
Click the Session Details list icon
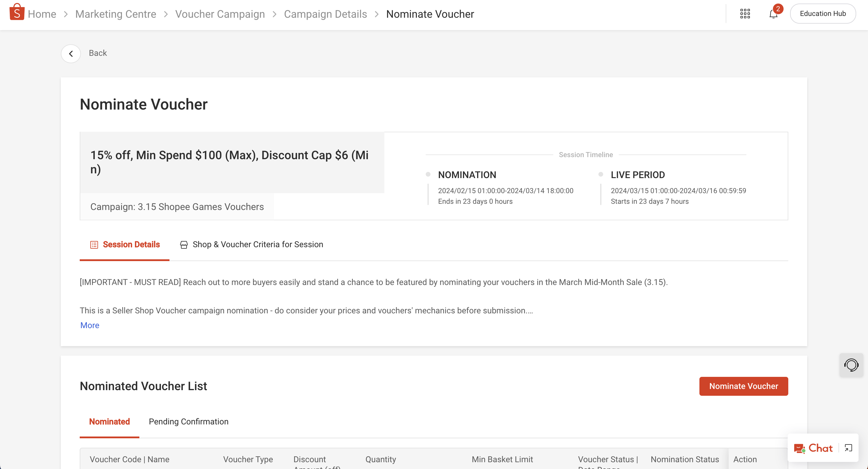pos(94,245)
